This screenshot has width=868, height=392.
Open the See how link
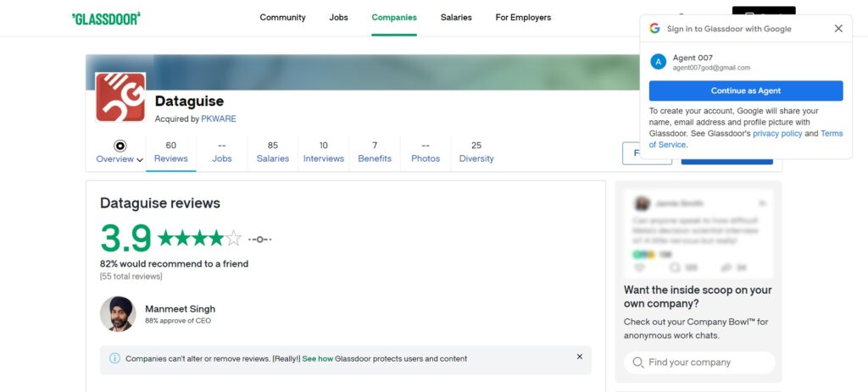tap(318, 359)
